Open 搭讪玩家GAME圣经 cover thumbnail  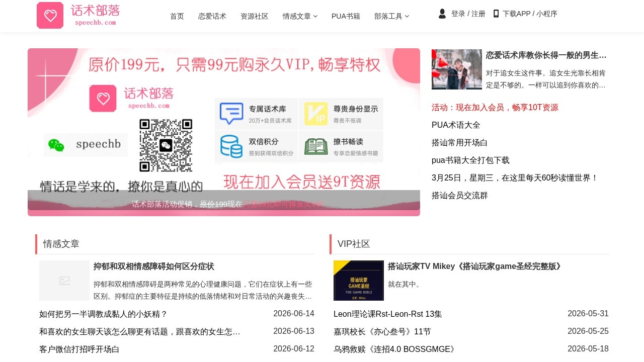(359, 281)
